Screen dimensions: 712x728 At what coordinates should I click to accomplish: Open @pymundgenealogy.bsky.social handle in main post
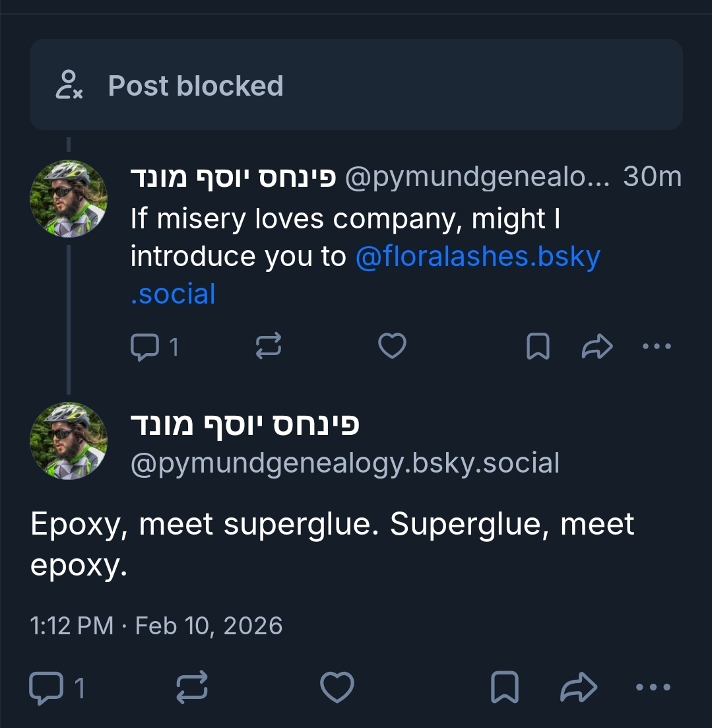(344, 463)
